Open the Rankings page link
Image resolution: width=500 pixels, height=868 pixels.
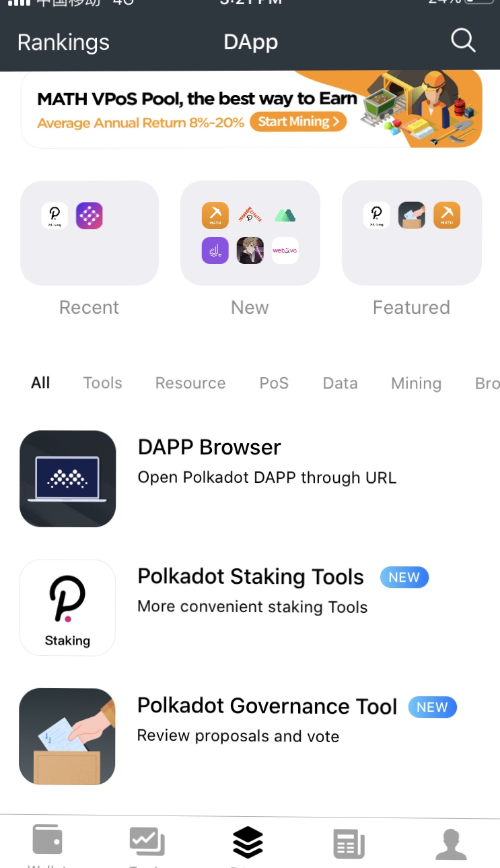(x=63, y=42)
